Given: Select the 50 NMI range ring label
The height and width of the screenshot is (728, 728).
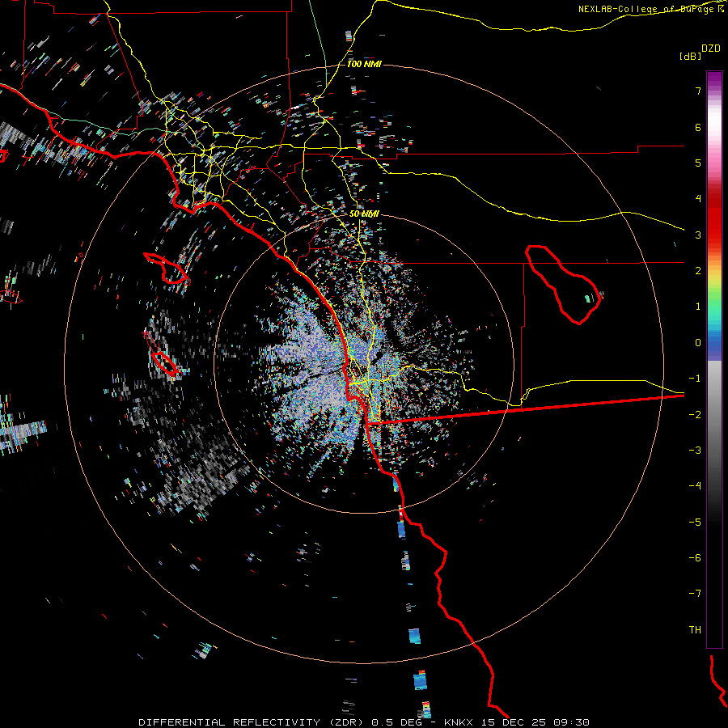Looking at the screenshot, I should 364,214.
